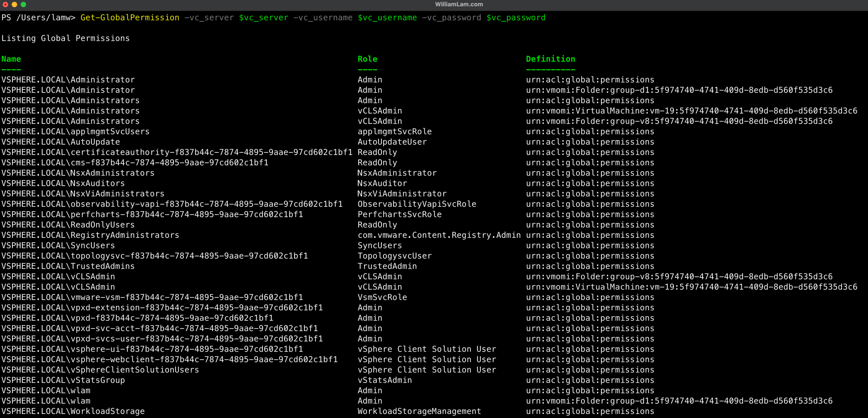Screen dimensions: 868x418
Task: Select the VSPHERE.LOCAL\Administrator row
Action: (68, 79)
